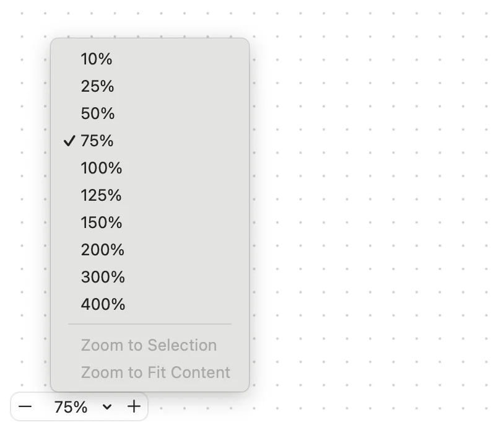Screen dimensions: 504x430
Task: Select 10% zoom level
Action: [x=97, y=59]
